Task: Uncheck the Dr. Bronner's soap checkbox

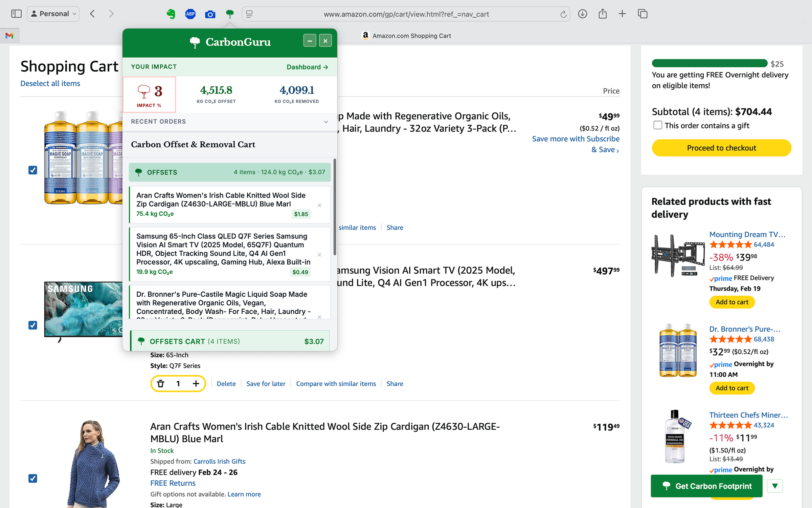Action: click(33, 170)
